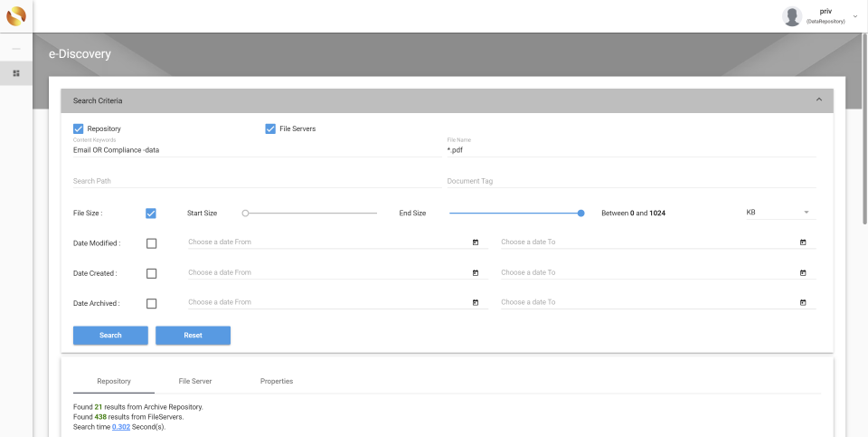Click the priv user avatar

pos(792,16)
